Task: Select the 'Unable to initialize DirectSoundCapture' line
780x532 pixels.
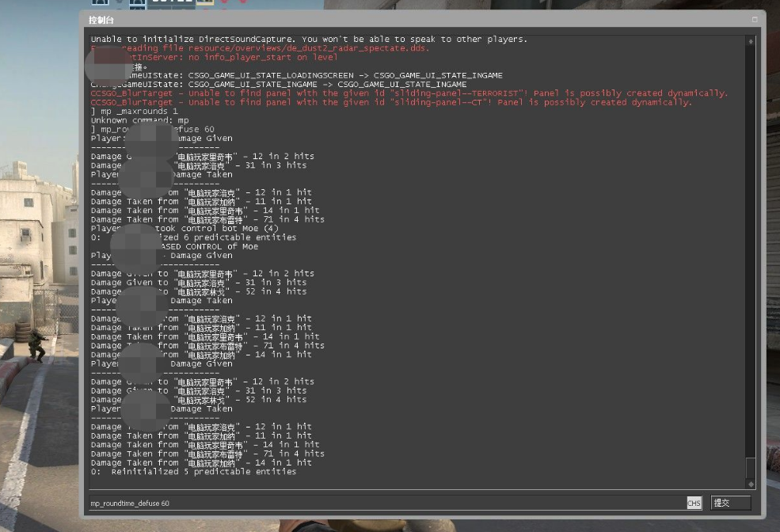Action: pos(309,40)
